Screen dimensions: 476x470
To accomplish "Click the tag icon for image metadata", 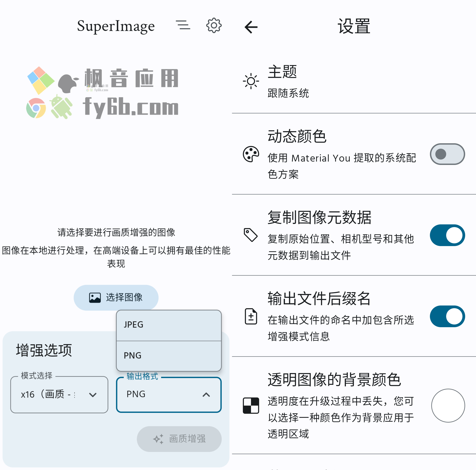I will click(251, 235).
